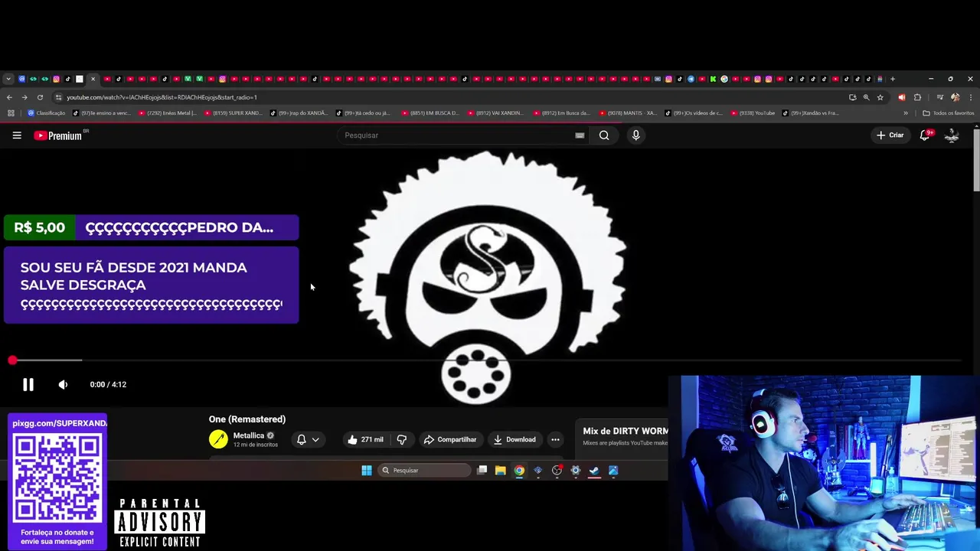Switch to the green Kick tab
Viewport: 980px width, 551px height.
point(713,79)
